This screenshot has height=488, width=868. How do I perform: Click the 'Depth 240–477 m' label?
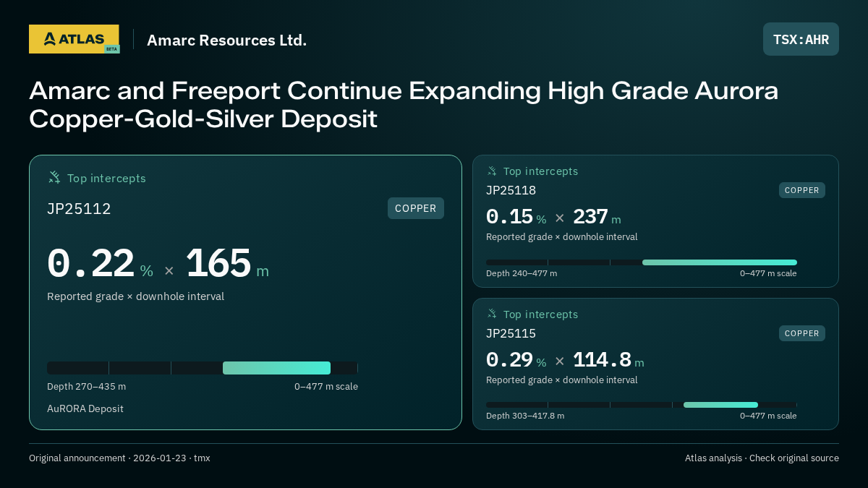(522, 273)
